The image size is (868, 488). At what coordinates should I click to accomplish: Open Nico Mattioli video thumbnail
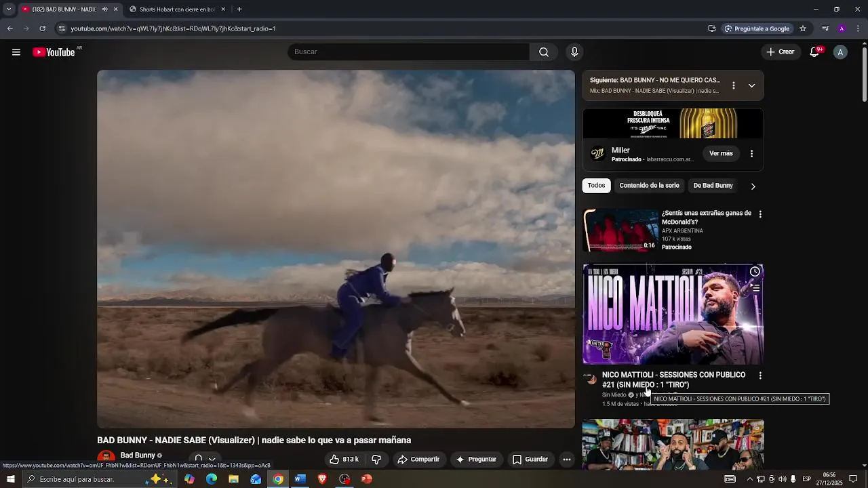[673, 314]
